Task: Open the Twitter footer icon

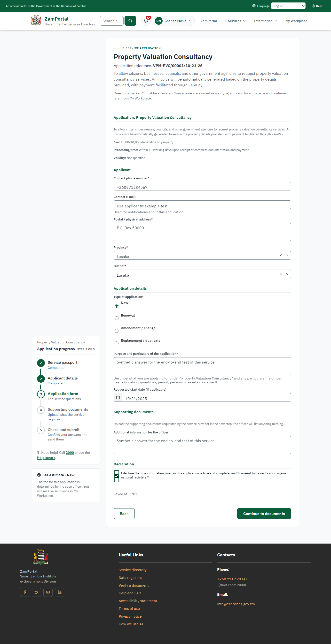Action: pos(36,592)
